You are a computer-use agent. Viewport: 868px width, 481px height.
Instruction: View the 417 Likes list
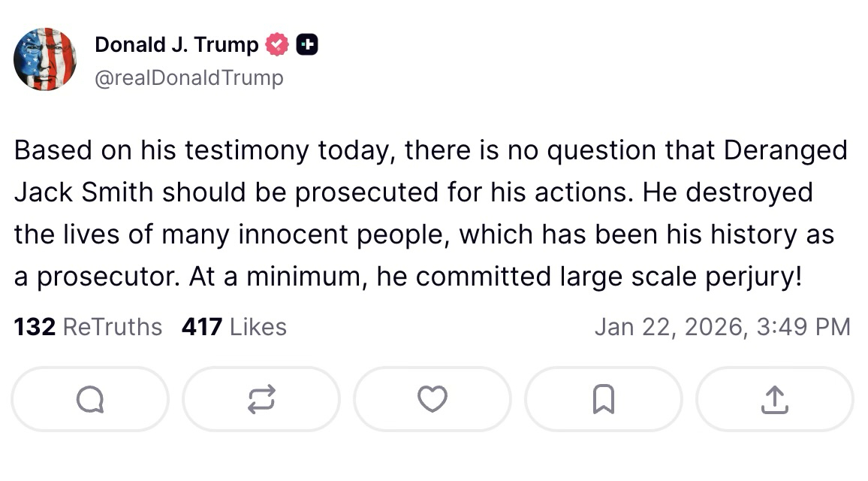coord(234,327)
